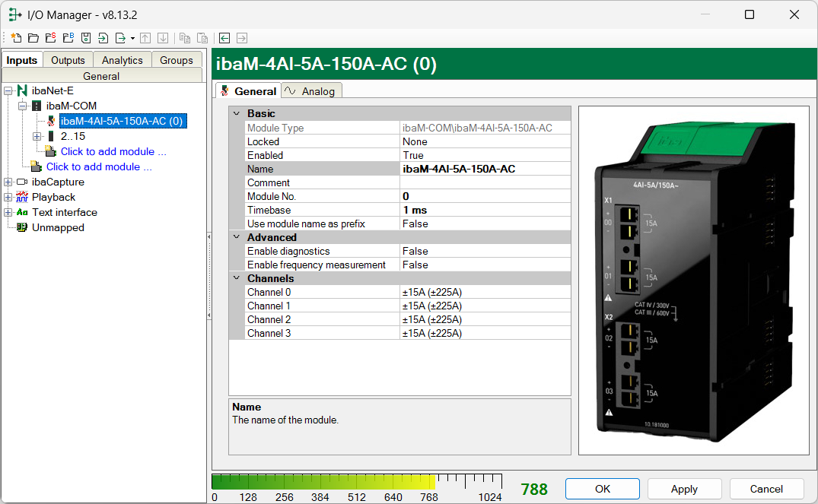The image size is (818, 504).
Task: Toggle Enable frequency measurement value False
Action: pos(485,265)
